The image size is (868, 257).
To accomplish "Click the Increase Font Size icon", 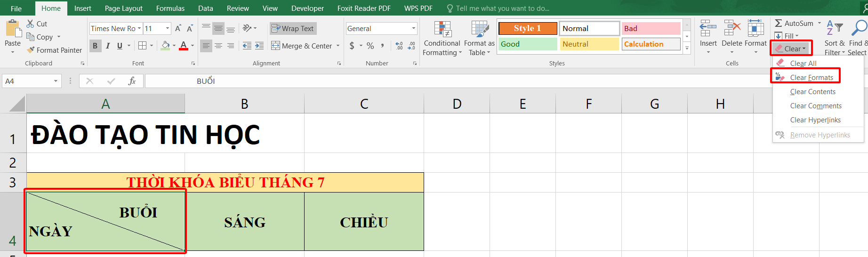I will tap(178, 28).
